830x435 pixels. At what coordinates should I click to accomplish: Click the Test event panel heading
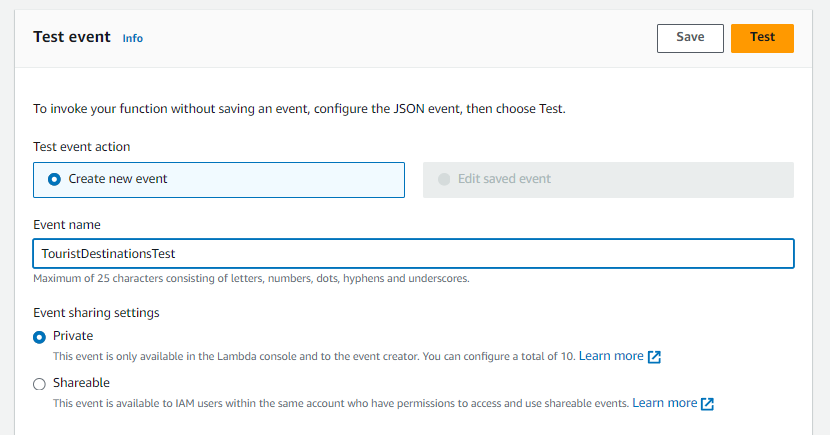pyautogui.click(x=72, y=37)
